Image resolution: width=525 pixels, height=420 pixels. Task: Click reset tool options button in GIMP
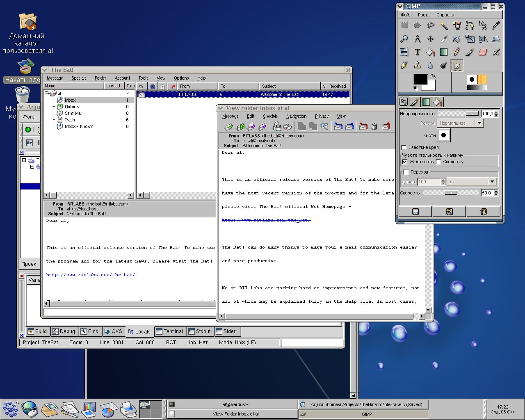click(483, 212)
